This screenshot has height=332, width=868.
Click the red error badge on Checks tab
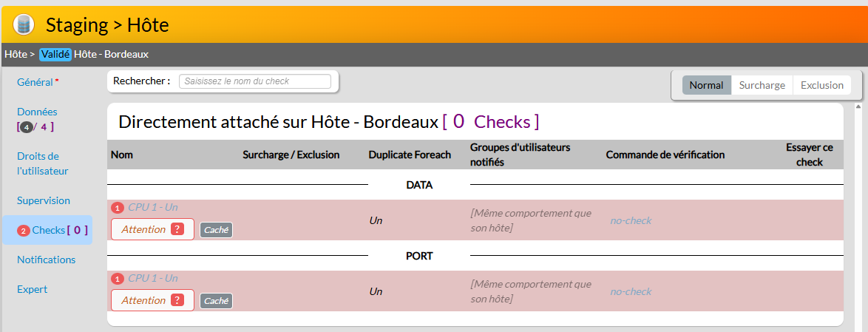(x=23, y=231)
